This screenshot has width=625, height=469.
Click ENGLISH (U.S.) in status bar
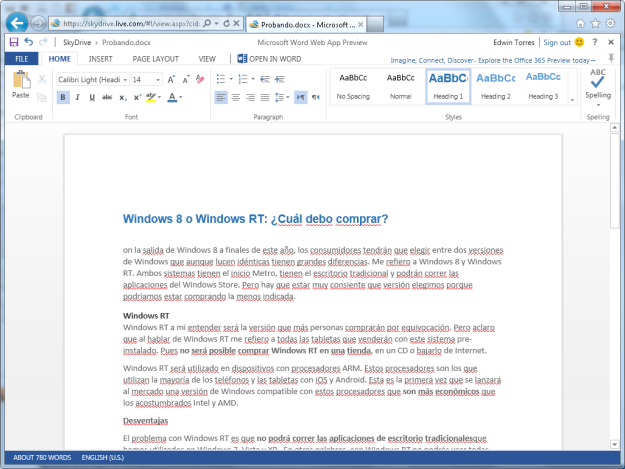pyautogui.click(x=103, y=457)
